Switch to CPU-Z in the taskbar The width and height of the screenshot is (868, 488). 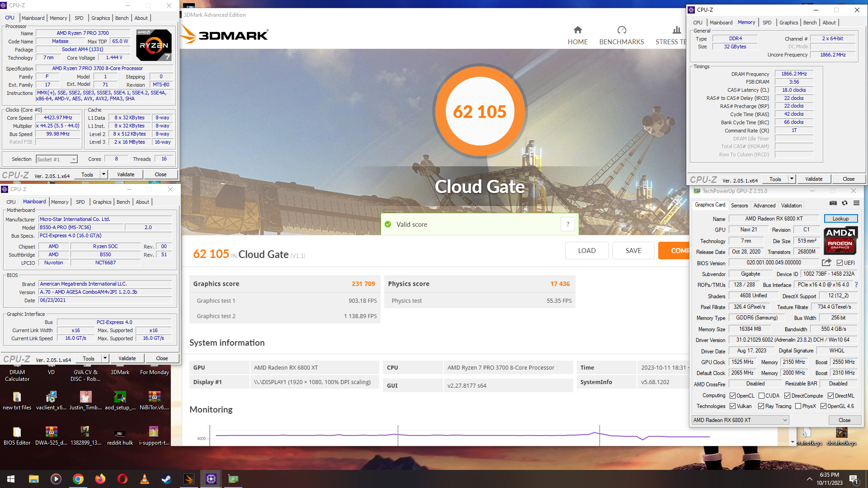(211, 479)
